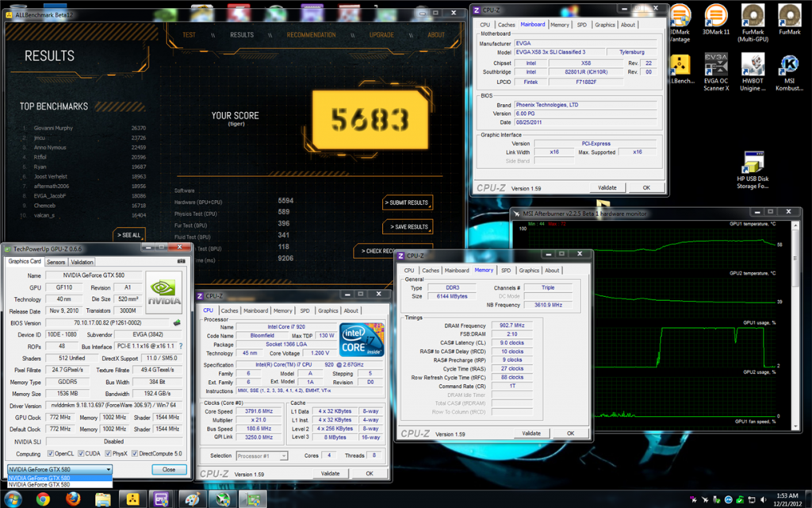The height and width of the screenshot is (508, 812).
Task: Open the volume speaker tray icon
Action: 763,500
